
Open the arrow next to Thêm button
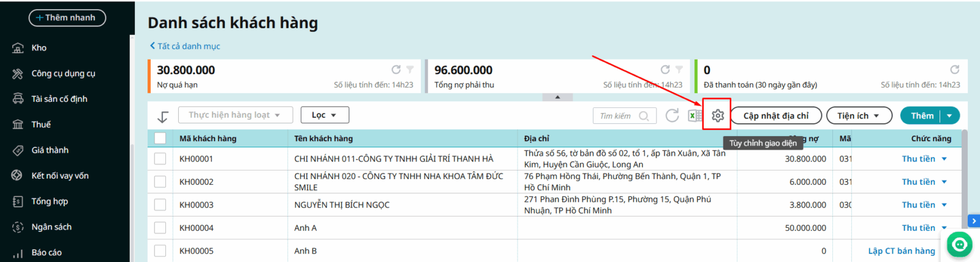950,115
